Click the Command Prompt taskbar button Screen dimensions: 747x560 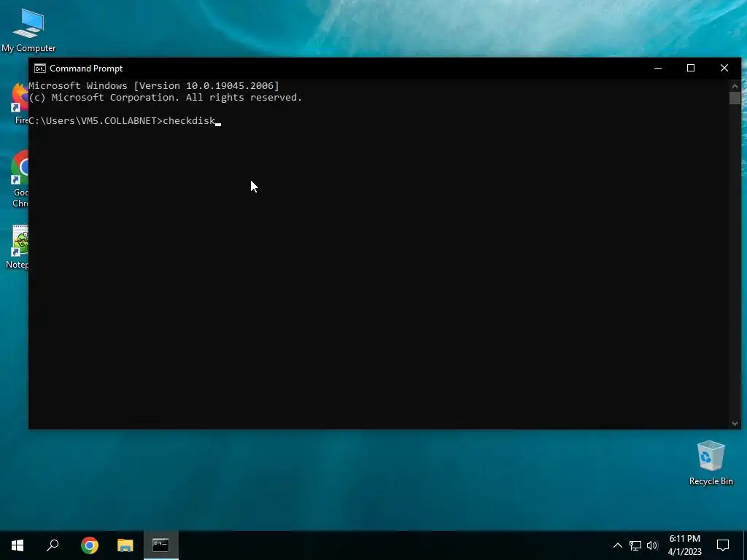(x=161, y=545)
